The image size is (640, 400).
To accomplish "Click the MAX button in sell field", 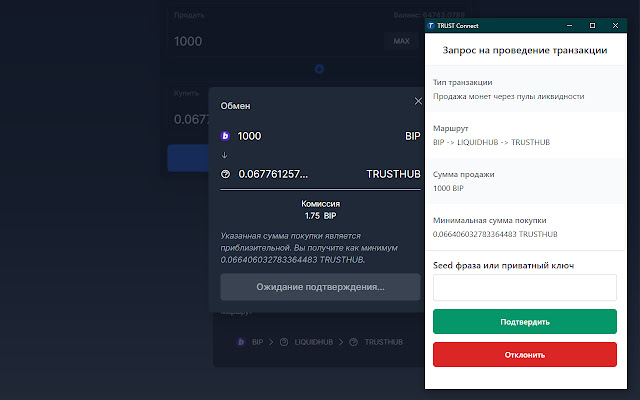I will point(401,41).
